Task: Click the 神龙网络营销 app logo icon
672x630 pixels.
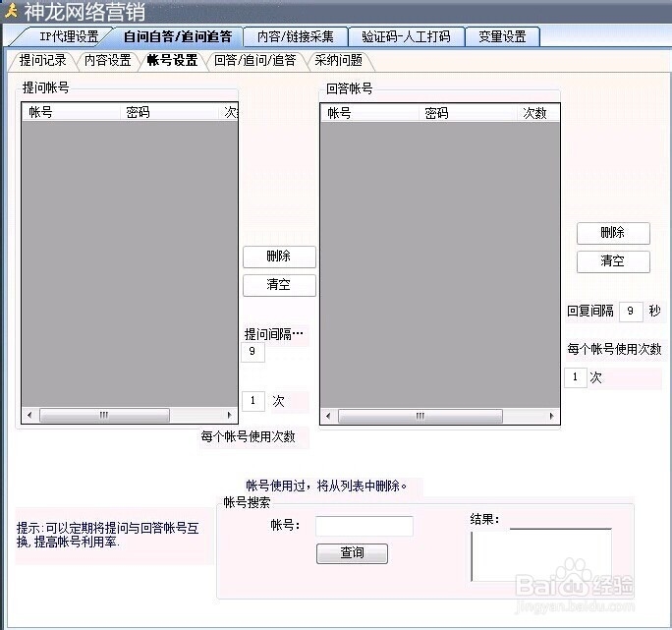Action: [11, 11]
